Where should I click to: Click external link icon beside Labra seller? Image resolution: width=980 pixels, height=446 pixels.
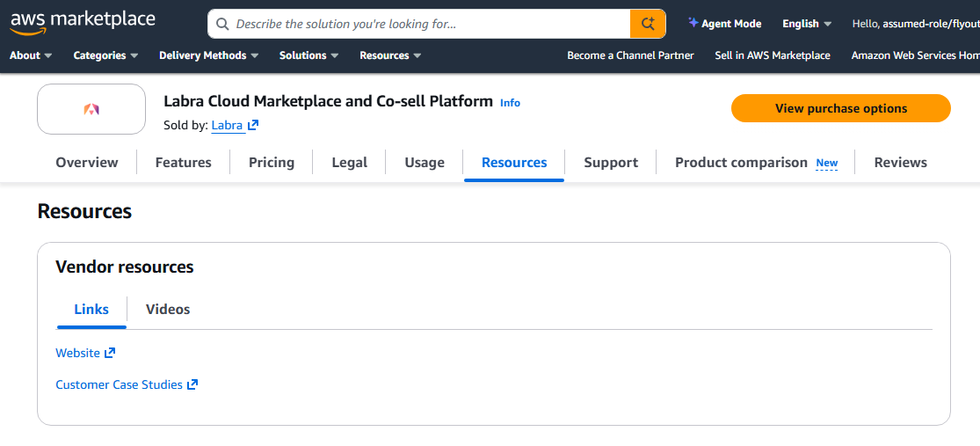pyautogui.click(x=253, y=126)
